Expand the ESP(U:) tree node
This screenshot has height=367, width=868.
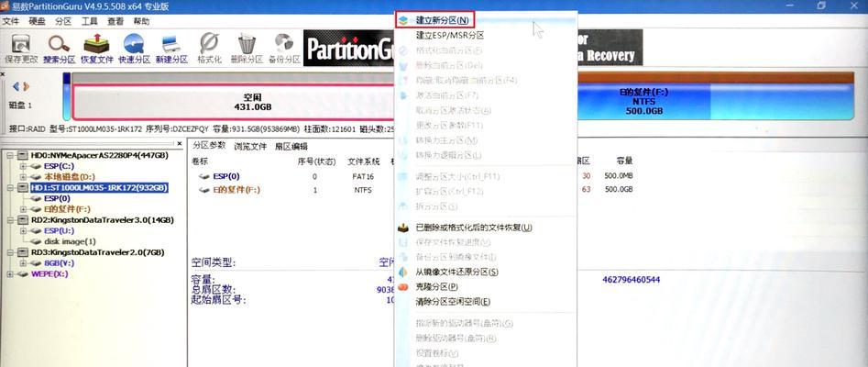(23, 230)
